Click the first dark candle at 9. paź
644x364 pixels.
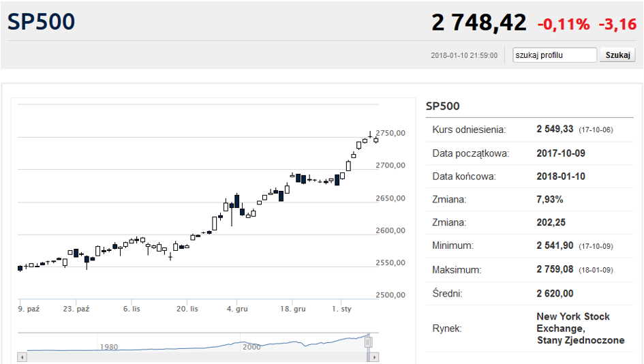click(20, 268)
